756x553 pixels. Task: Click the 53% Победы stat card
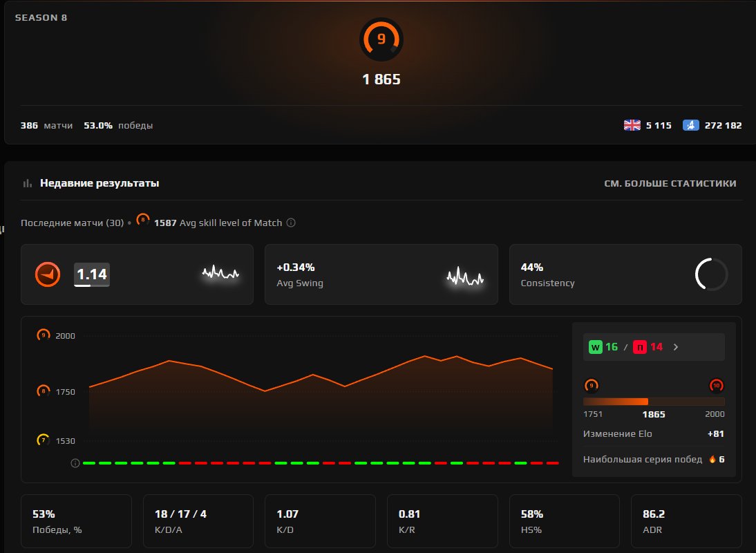click(76, 521)
